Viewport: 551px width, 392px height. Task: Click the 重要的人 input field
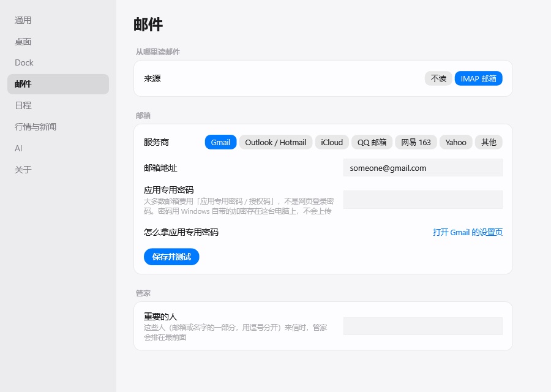[422, 326]
